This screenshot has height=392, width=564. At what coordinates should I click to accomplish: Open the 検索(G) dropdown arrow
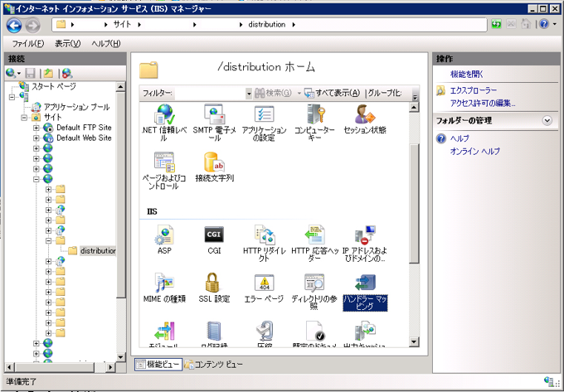pos(299,94)
